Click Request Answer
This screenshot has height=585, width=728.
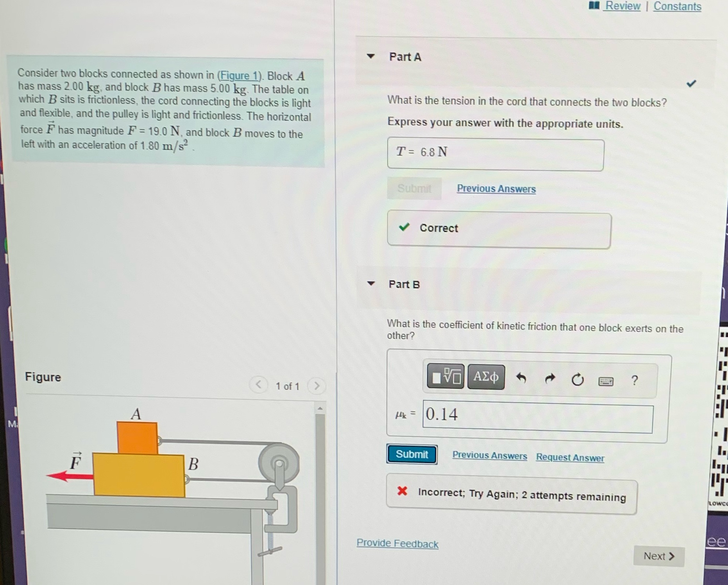[x=570, y=458]
